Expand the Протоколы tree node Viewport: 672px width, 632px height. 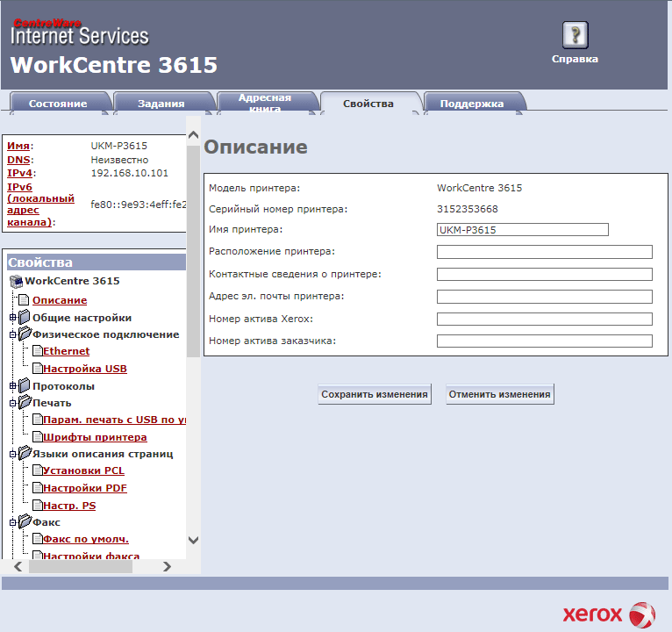[x=13, y=386]
